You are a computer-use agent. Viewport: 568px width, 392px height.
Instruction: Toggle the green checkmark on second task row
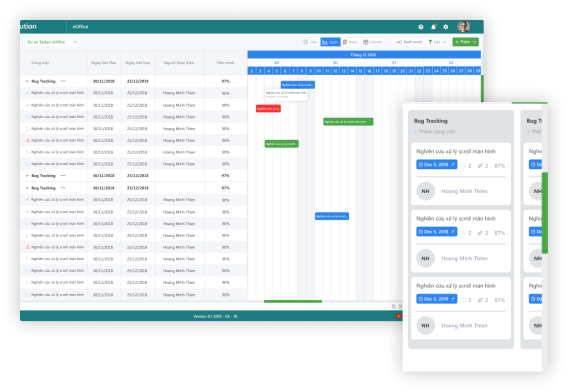pos(28,105)
